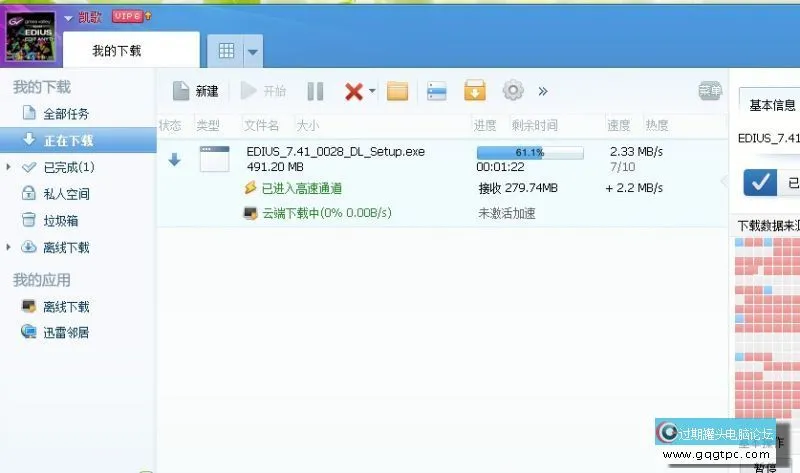Click the 全部任务 document icon
800x473 pixels.
click(x=29, y=113)
